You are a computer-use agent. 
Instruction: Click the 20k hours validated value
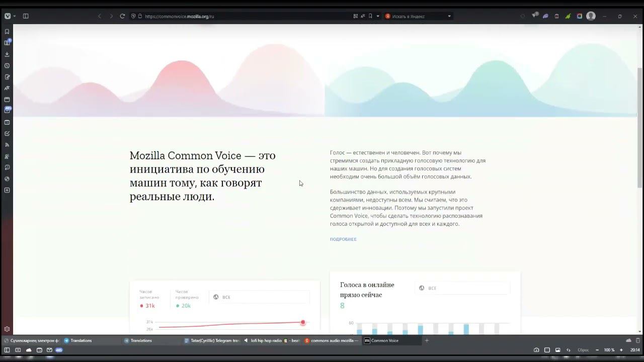click(x=186, y=306)
